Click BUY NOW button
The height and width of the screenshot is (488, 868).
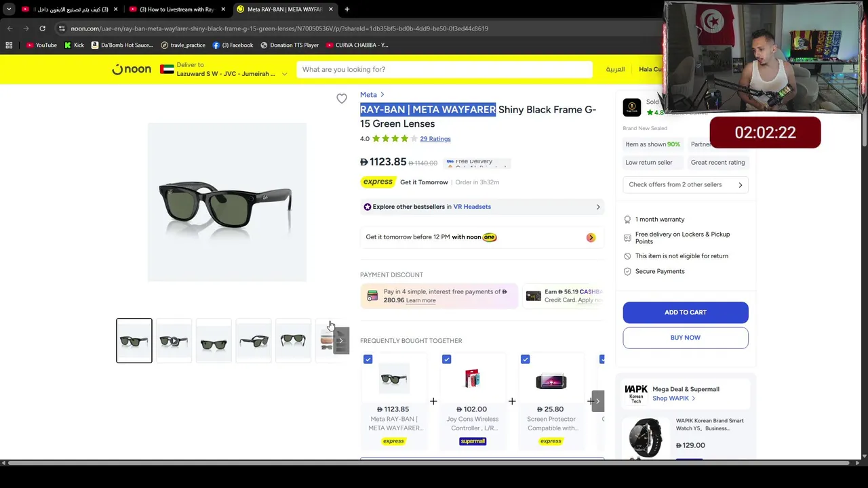point(686,338)
